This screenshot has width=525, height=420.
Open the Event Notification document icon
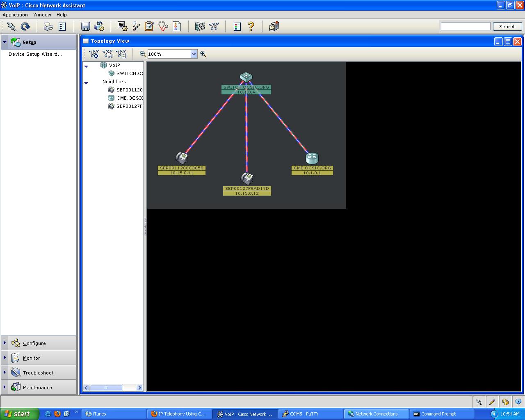click(177, 27)
